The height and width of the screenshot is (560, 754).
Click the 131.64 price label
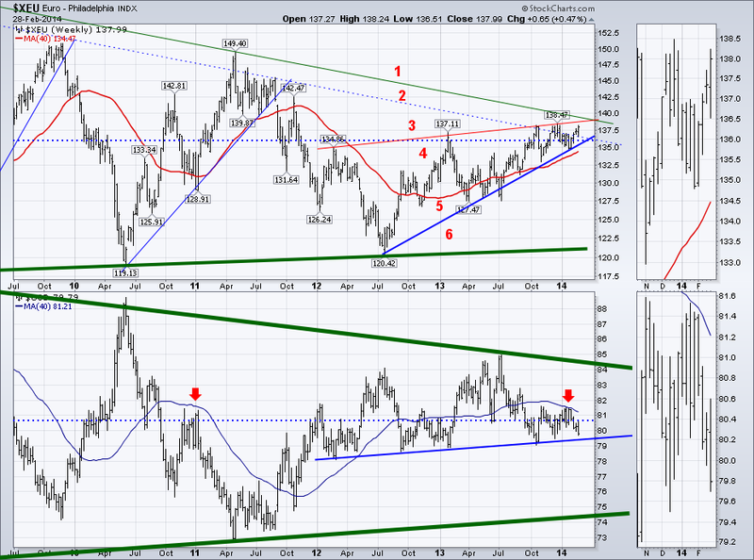click(287, 179)
